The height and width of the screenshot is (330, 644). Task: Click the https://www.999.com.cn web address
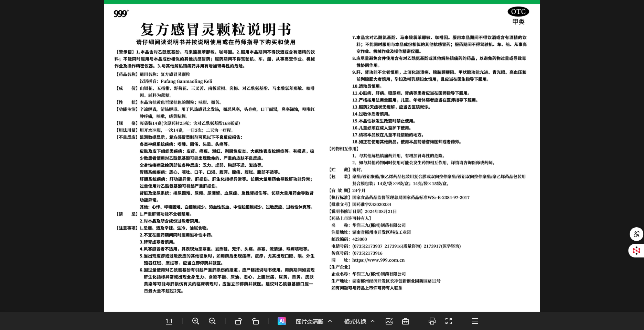(x=378, y=260)
